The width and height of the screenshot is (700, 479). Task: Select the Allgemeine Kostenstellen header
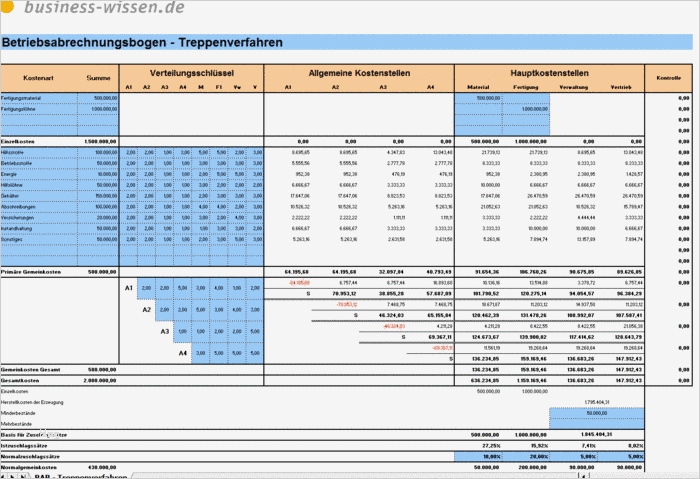pos(359,73)
